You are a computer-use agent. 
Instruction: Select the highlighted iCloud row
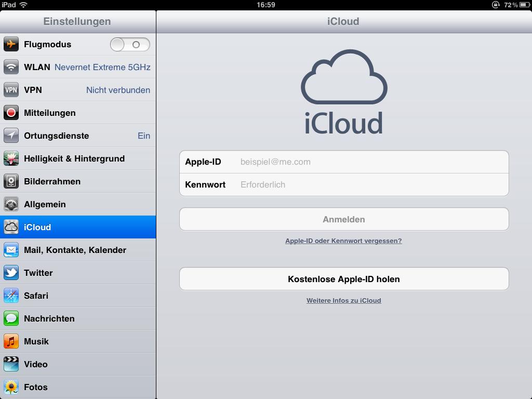pos(78,227)
